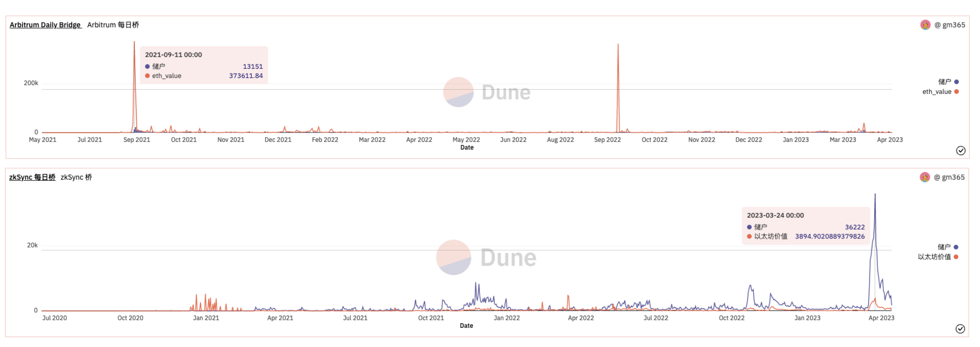The width and height of the screenshot is (980, 347).
Task: Click the gm365 avatar on Arbitrum chart
Action: pos(925,25)
